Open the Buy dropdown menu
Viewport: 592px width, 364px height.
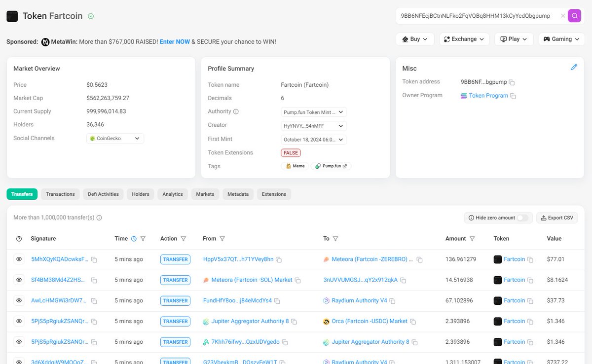(415, 39)
